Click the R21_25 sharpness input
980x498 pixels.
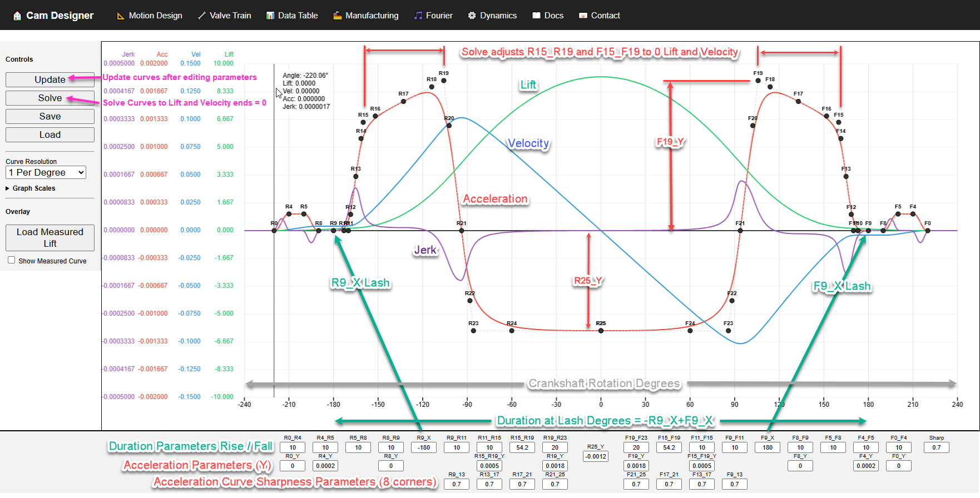[555, 484]
